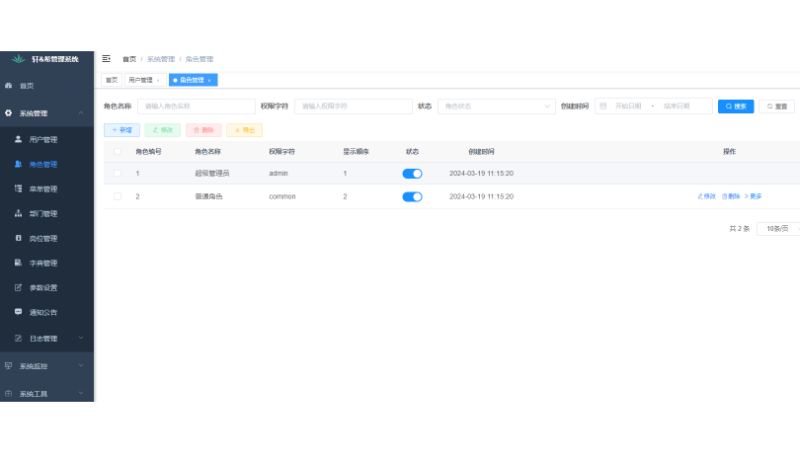The width and height of the screenshot is (800, 453).
Task: Focus the 权限字符 input field
Action: click(x=354, y=106)
